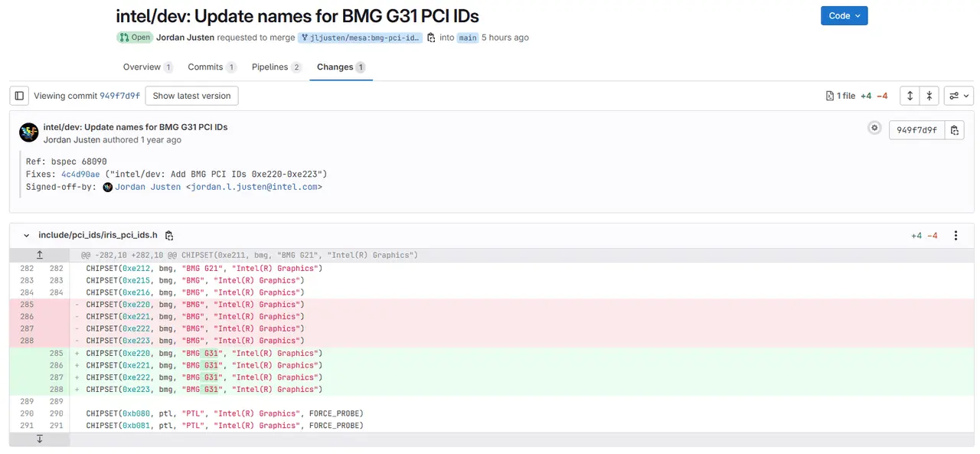The width and height of the screenshot is (980, 454).
Task: Copy file path of iris_pci_ids.h
Action: point(169,236)
